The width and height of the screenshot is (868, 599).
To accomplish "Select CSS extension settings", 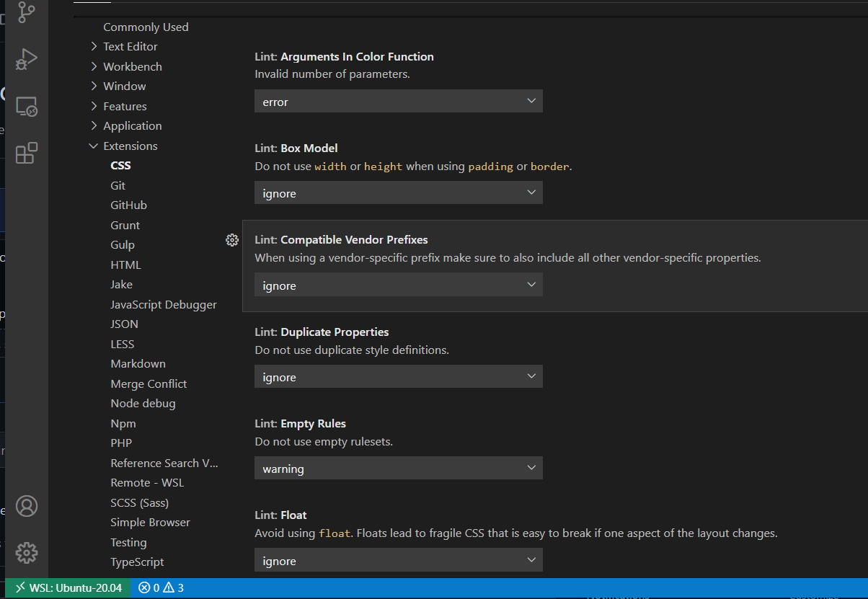I will [x=120, y=165].
